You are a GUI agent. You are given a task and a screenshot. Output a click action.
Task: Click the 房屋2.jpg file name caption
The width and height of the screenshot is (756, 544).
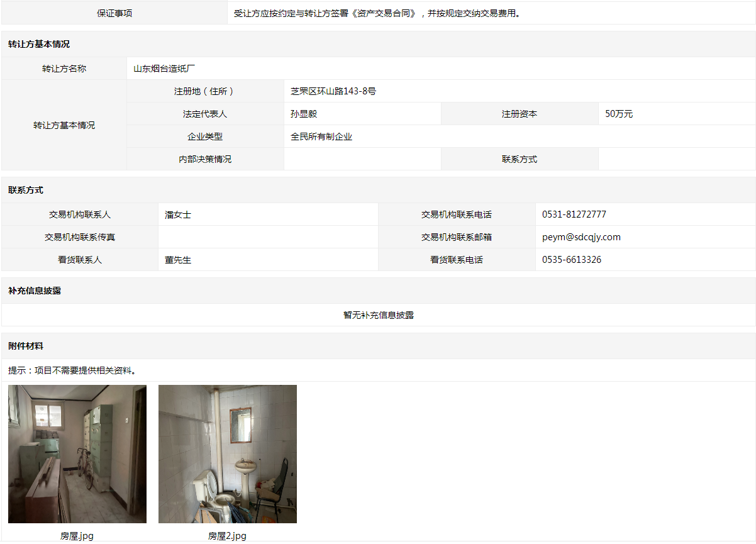227,536
